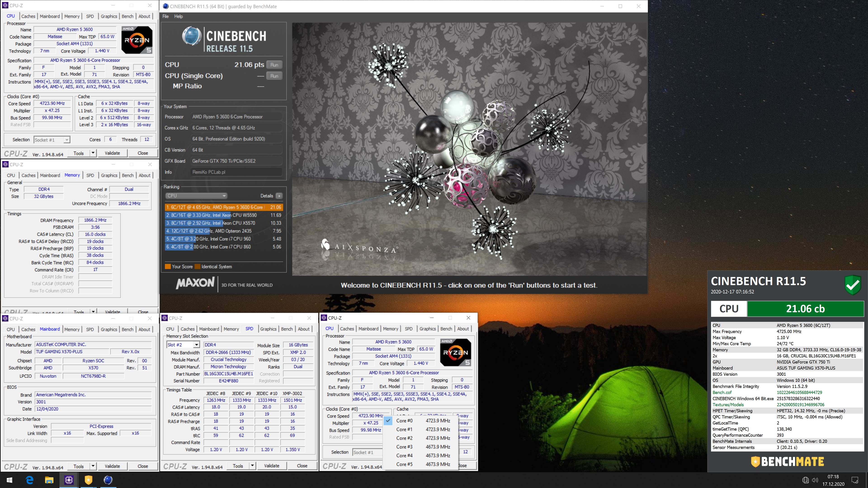Click Ryzen logo in bottom-right CPU-Z window

tap(455, 353)
